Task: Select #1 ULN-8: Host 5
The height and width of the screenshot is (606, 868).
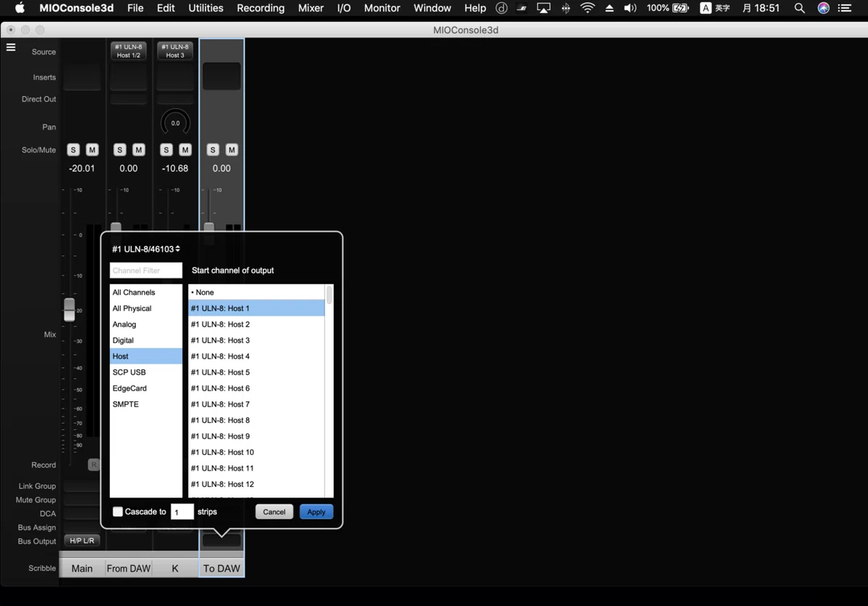Action: tap(257, 372)
